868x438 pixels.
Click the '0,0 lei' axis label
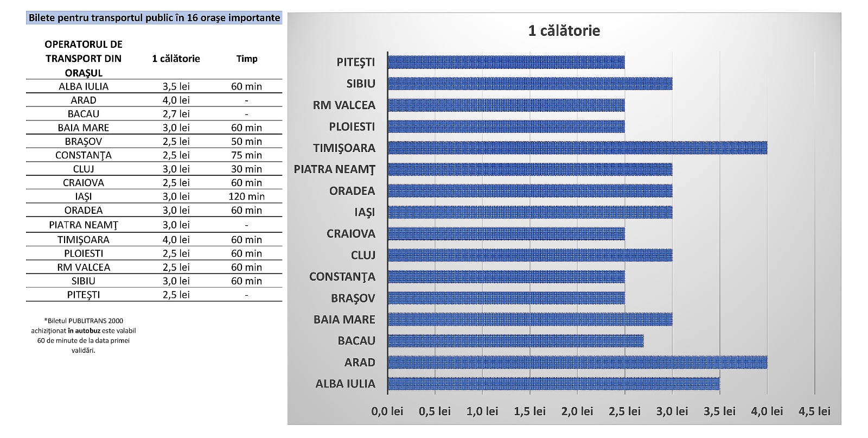(x=387, y=411)
